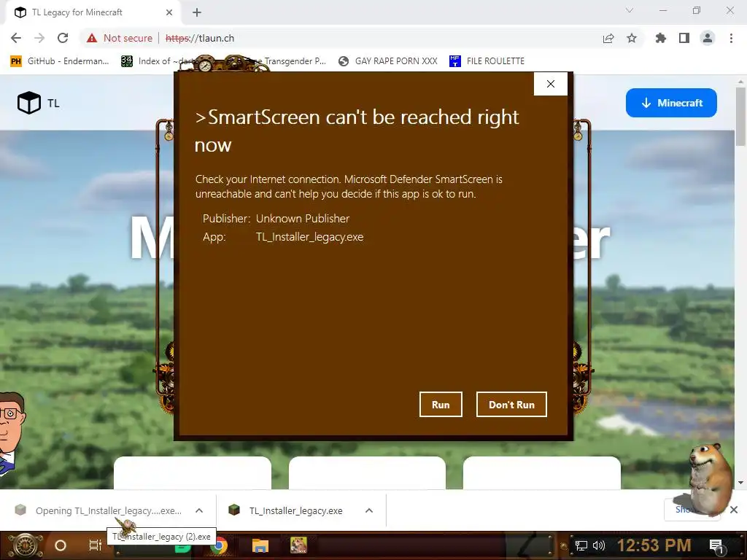Screen dimensions: 747x560
Task: Open a new tab with the plus button
Action: (197, 12)
